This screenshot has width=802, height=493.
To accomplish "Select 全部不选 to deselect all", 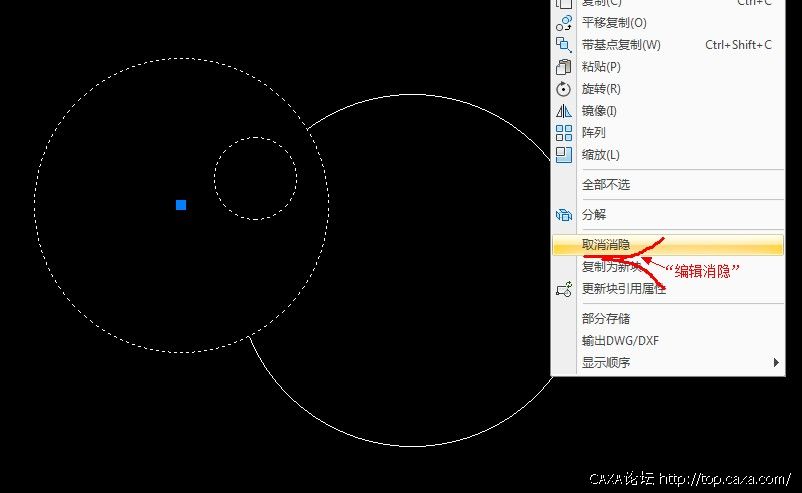I will tap(606, 185).
